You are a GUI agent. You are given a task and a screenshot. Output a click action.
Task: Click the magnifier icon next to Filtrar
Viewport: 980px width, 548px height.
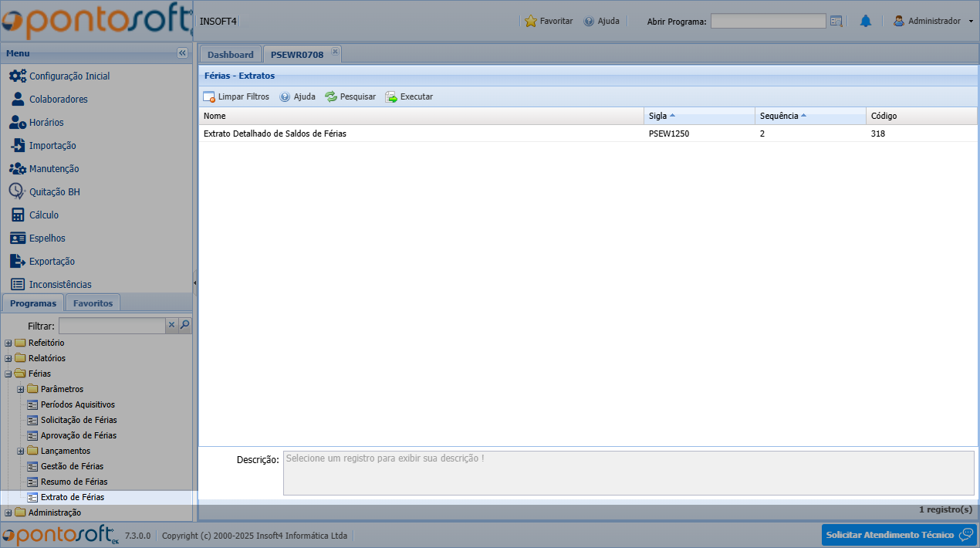(185, 326)
